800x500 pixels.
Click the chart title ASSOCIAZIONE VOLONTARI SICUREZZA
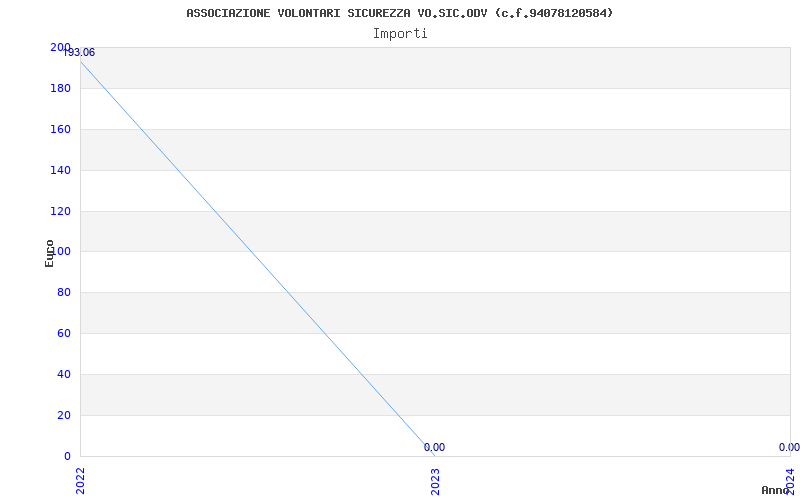pyautogui.click(x=399, y=13)
